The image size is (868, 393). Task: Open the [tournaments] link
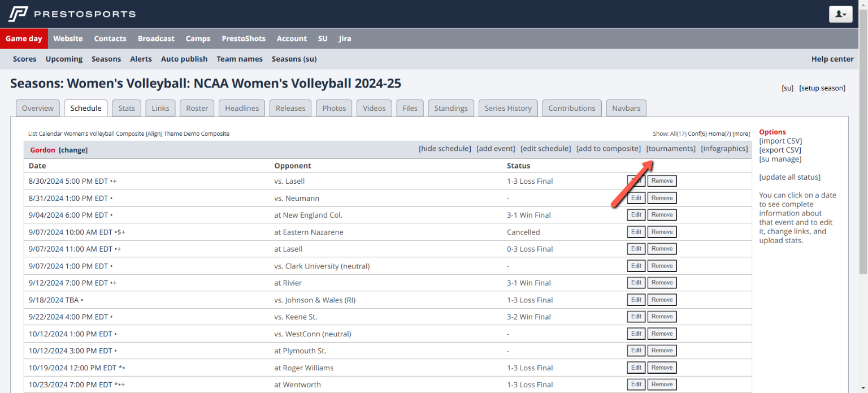pos(671,149)
